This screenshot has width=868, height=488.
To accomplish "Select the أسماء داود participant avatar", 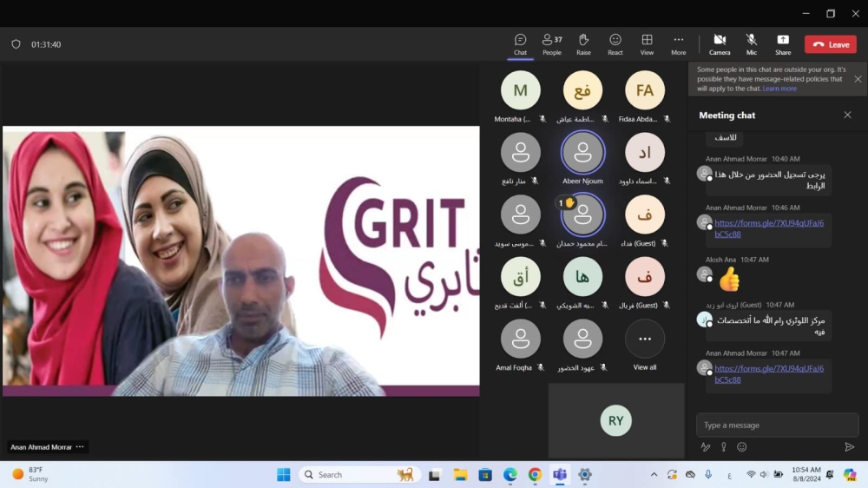I will (644, 152).
